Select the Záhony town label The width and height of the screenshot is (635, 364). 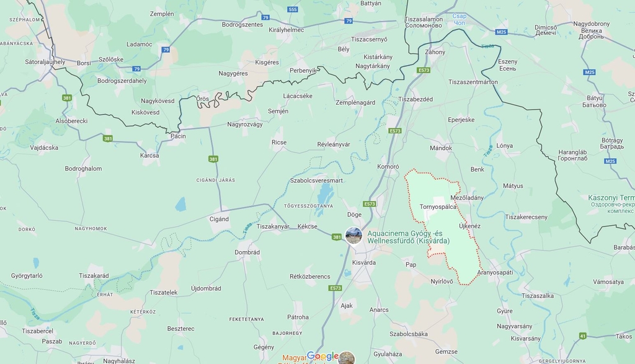click(x=435, y=52)
